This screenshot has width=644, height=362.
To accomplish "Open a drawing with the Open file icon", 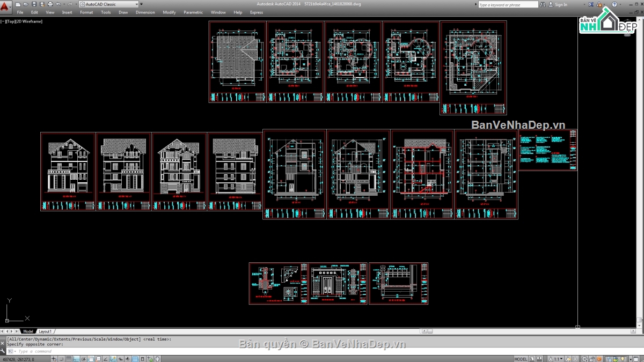I will [26, 4].
